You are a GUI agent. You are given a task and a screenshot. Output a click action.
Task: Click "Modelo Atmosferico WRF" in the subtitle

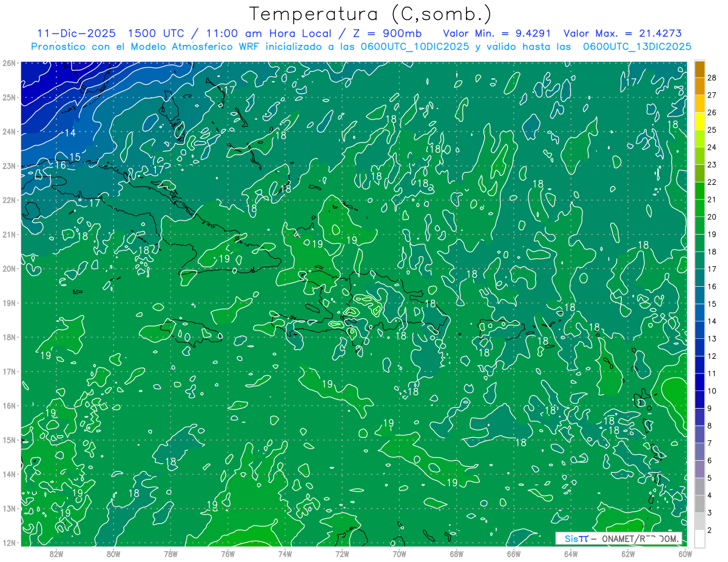pos(196,47)
